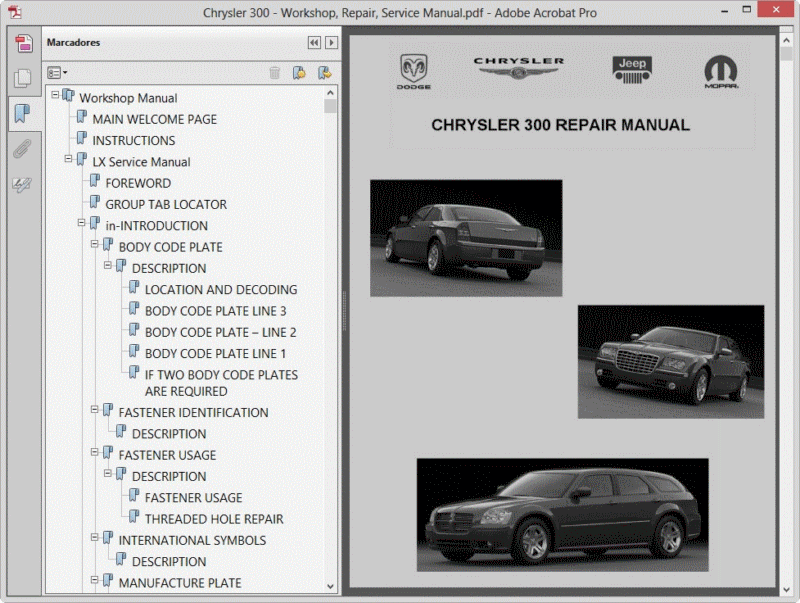This screenshot has height=603, width=800.
Task: Go to THREADED HOLE REPAIR bookmark
Action: (214, 519)
